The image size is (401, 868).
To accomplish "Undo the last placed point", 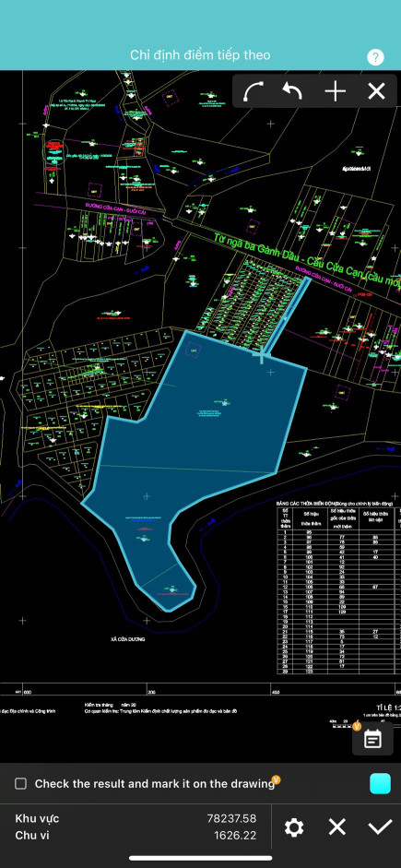I will 292,90.
